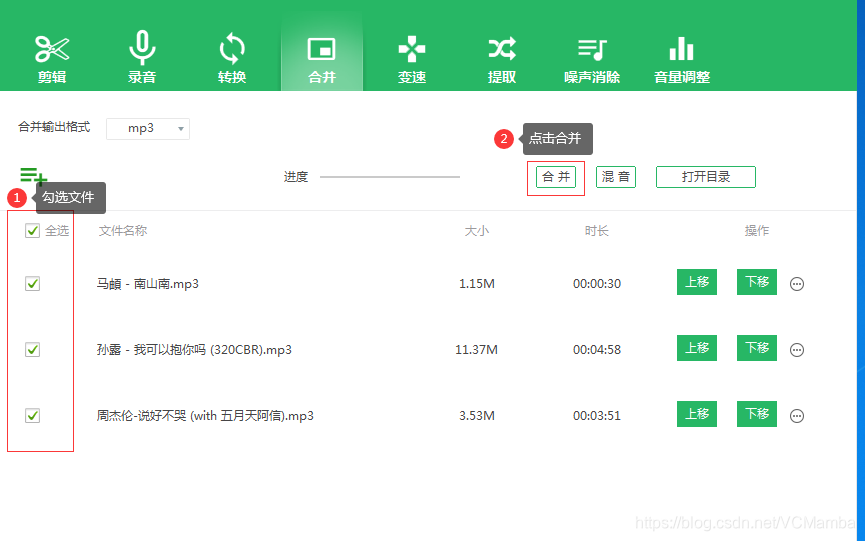Screen dimensions: 865x541
Task: Open the 录音 microphone tool
Action: pos(142,57)
